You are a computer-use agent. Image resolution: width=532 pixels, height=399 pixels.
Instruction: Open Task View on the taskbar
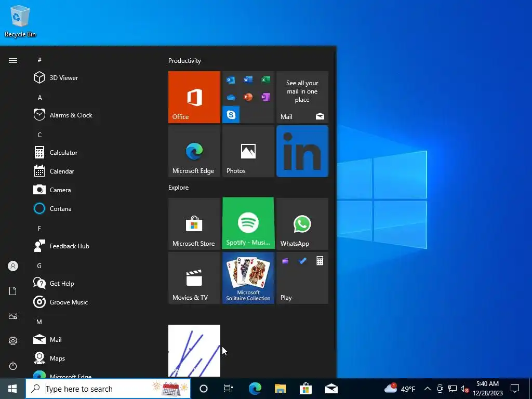point(229,389)
